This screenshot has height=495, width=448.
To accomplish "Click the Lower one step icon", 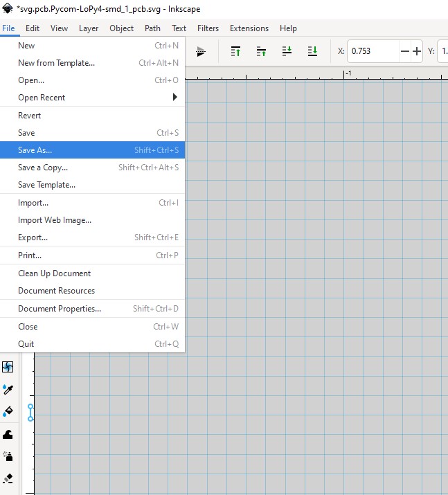I will click(287, 51).
